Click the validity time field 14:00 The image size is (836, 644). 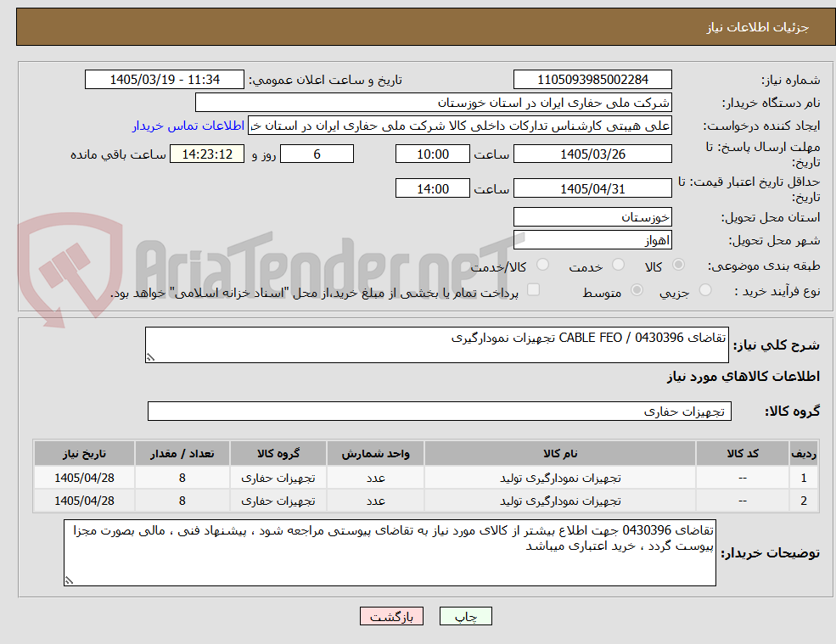432,188
